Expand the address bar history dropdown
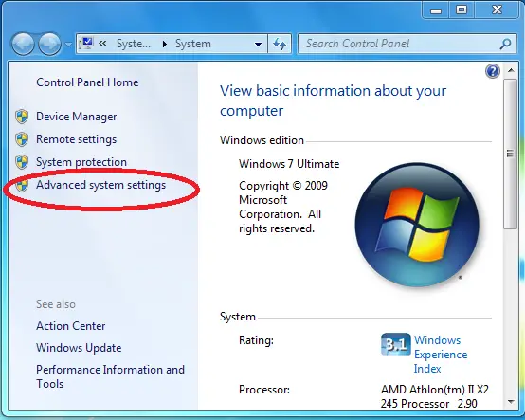The width and height of the screenshot is (525, 420). 258,44
